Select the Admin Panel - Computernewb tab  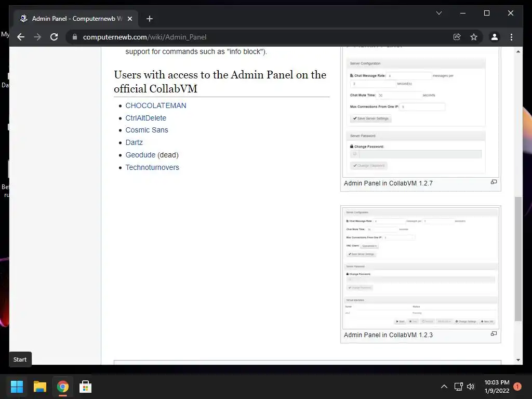[x=76, y=19]
